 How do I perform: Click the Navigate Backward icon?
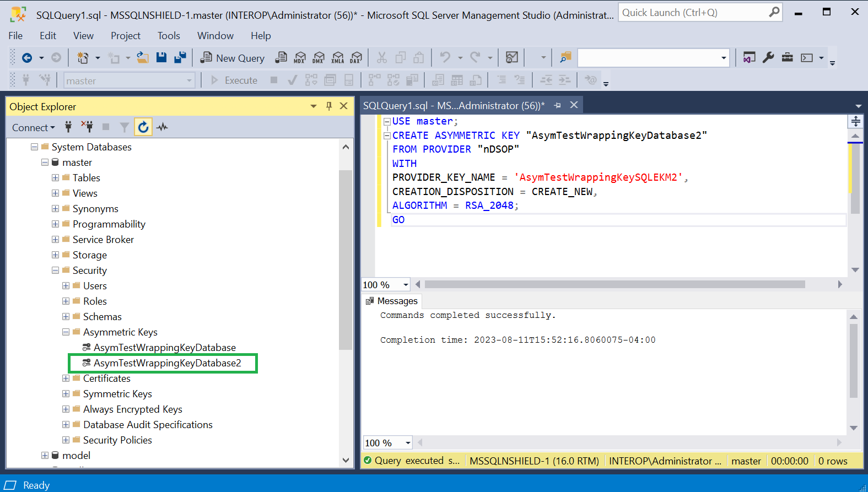pos(27,57)
